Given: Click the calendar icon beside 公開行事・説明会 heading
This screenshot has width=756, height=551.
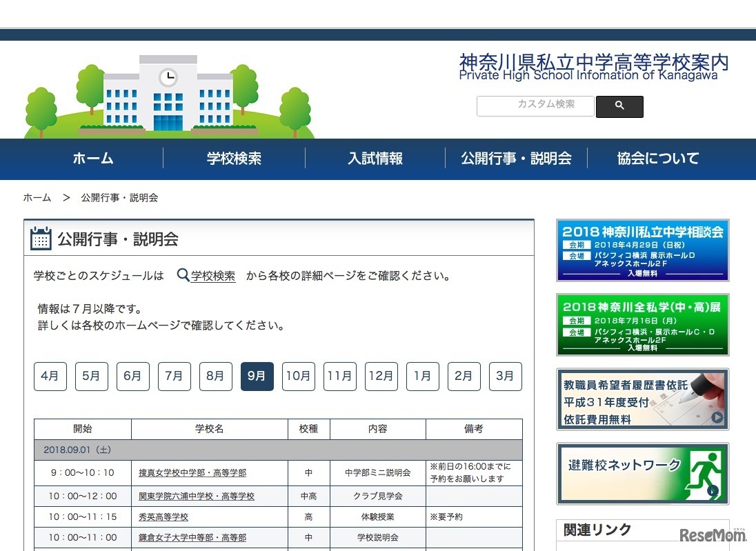Looking at the screenshot, I should (x=41, y=237).
